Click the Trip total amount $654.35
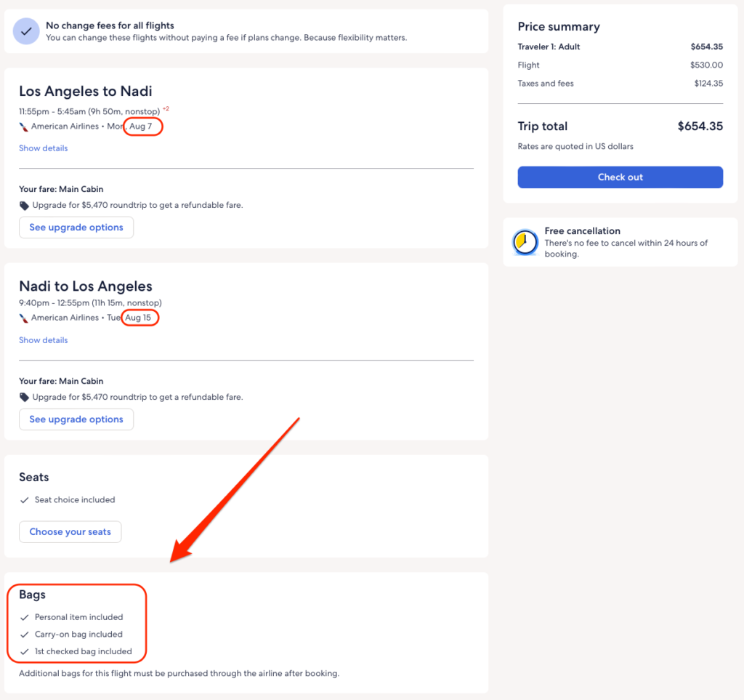Viewport: 744px width, 700px height. click(x=700, y=126)
